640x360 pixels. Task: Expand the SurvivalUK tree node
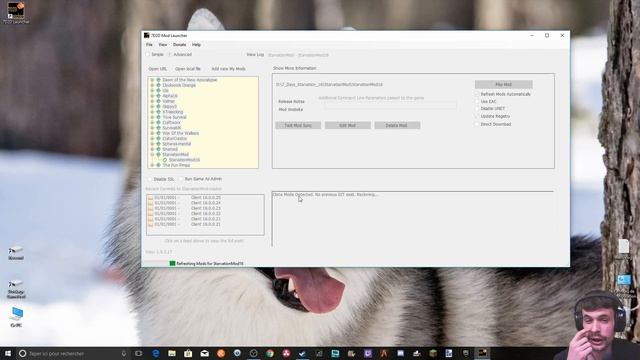[x=152, y=128]
